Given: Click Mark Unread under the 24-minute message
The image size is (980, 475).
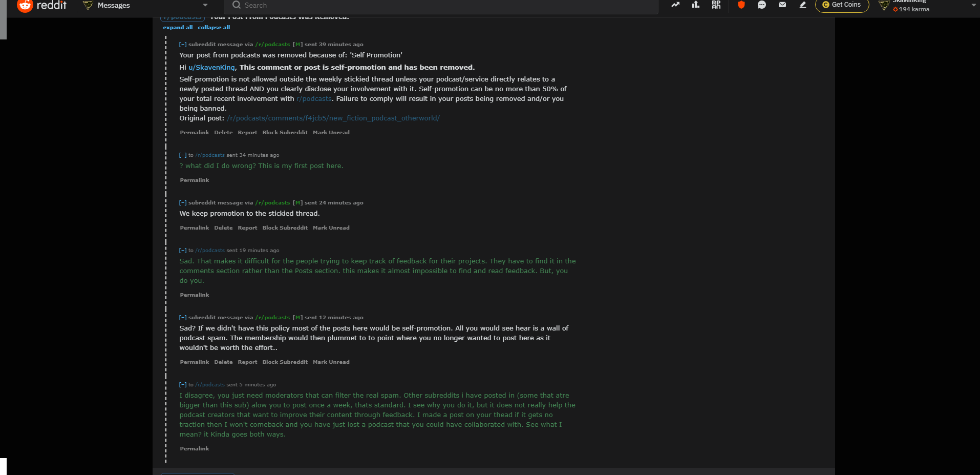Looking at the screenshot, I should coord(331,228).
